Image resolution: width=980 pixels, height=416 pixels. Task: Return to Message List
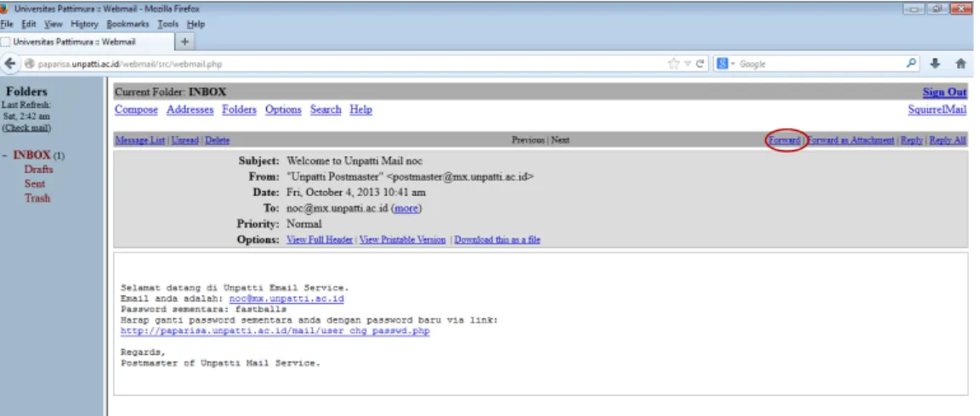140,140
